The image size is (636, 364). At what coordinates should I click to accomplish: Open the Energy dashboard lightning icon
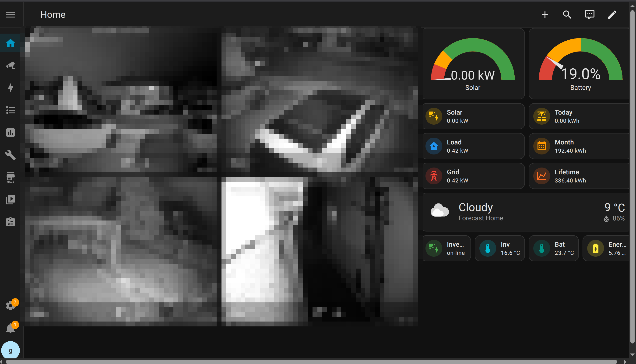(x=10, y=87)
